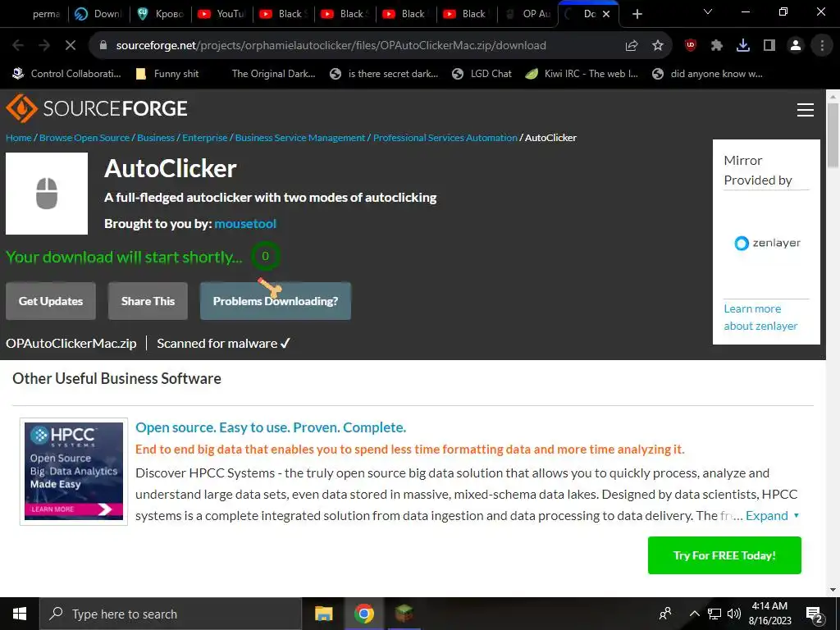The image size is (840, 630).
Task: Click the 'Share This' button
Action: [x=148, y=301]
